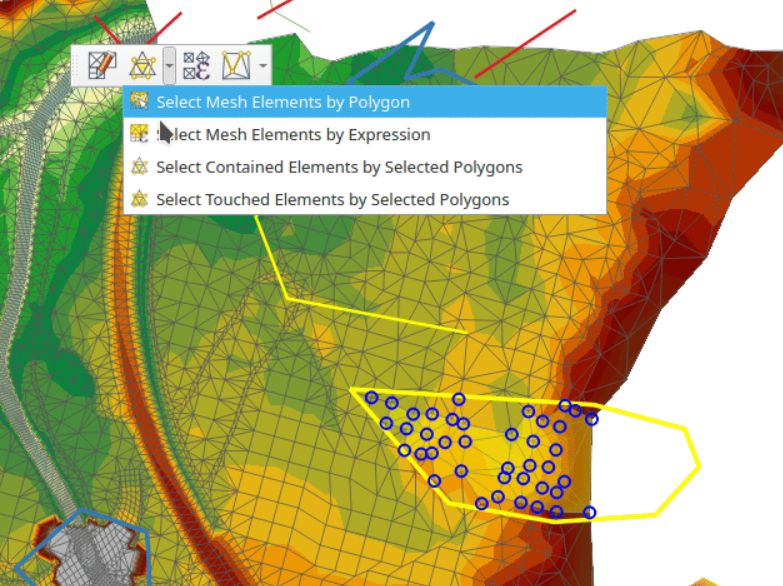
Task: Pick Select Touched Elements by Selected Polygons
Action: [365, 199]
